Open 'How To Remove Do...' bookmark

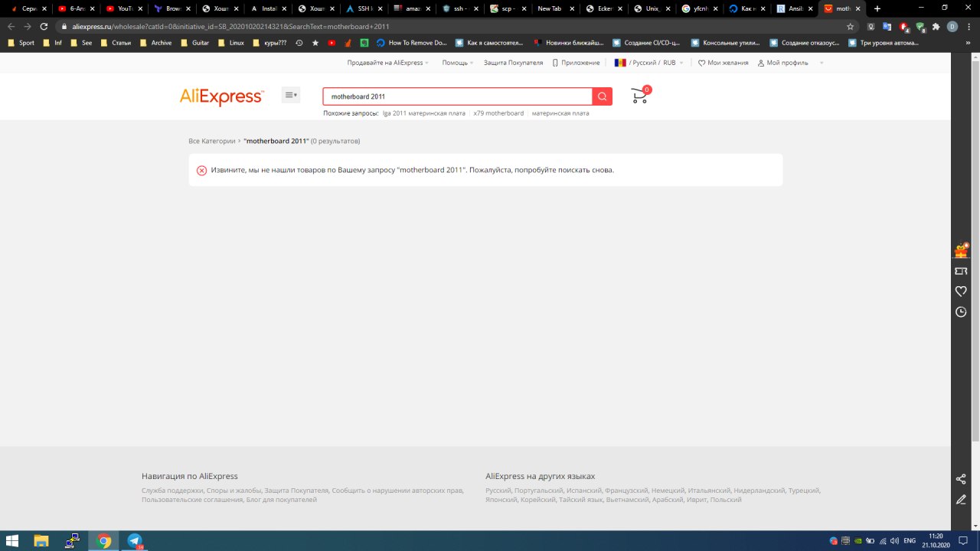point(411,43)
